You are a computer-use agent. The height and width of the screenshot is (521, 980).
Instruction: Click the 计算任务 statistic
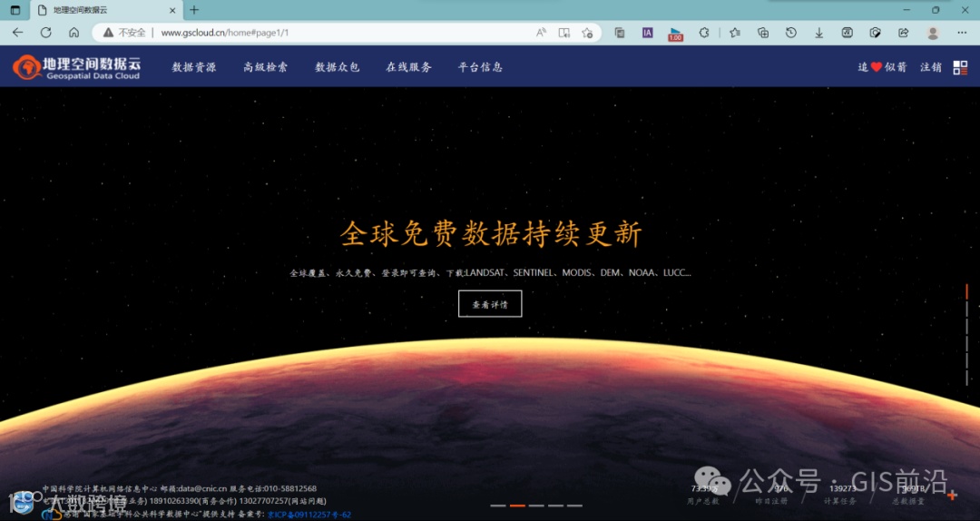click(839, 495)
